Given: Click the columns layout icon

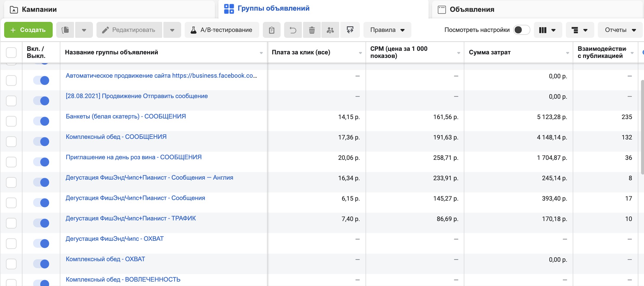Looking at the screenshot, I should click(543, 30).
